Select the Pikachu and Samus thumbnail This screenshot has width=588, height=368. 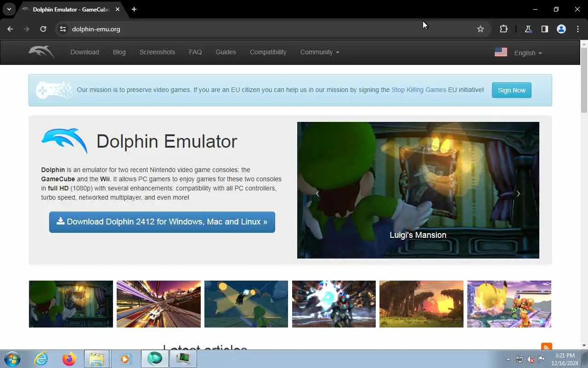509,304
